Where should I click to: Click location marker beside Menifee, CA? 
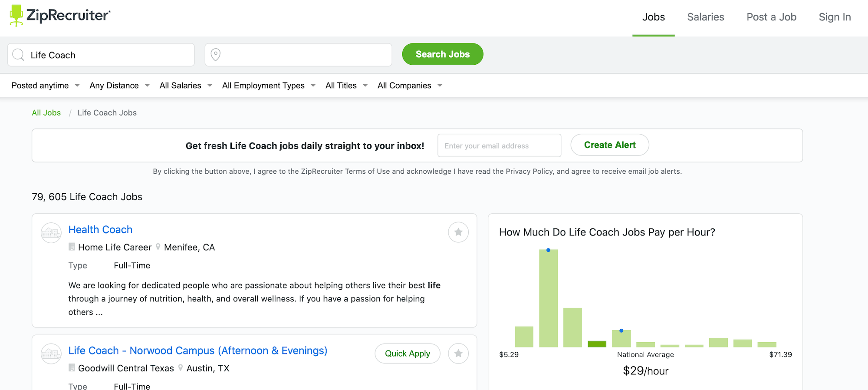click(158, 247)
